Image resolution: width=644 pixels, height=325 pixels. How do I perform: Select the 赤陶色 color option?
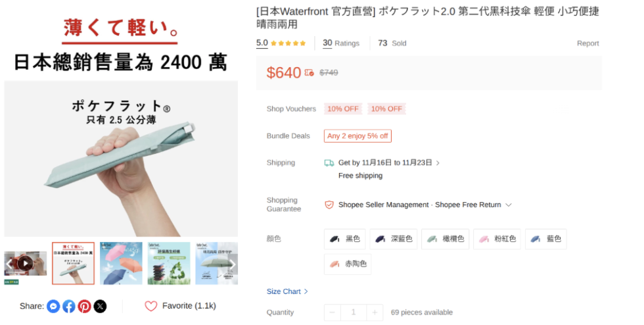(349, 264)
